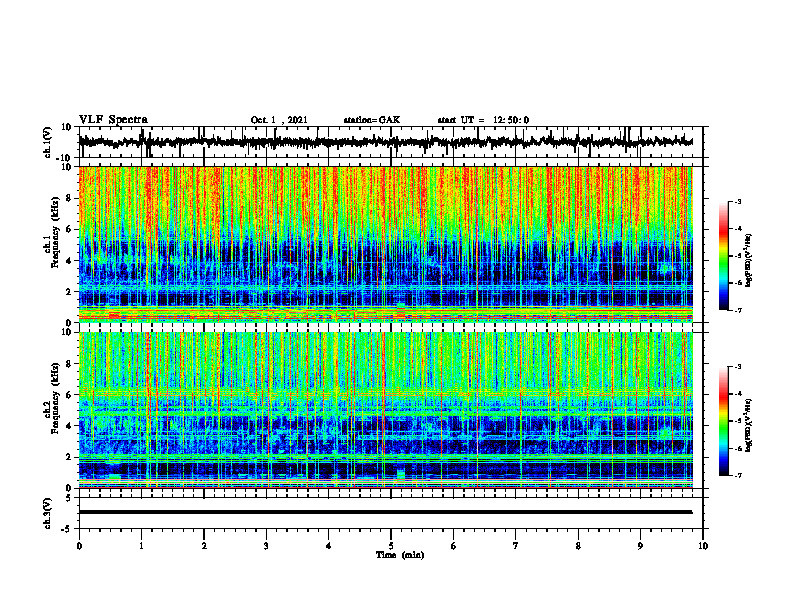
Task: Click time axis tick label "5"
Action: pyautogui.click(x=391, y=546)
